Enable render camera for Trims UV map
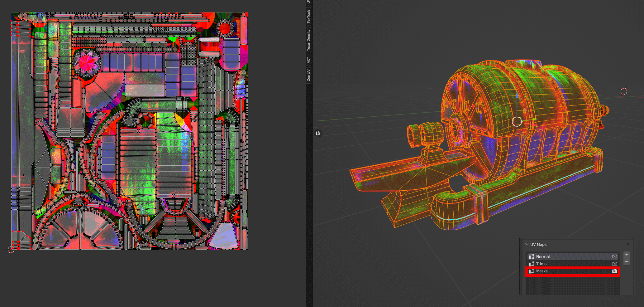This screenshot has width=644, height=307. [x=614, y=264]
